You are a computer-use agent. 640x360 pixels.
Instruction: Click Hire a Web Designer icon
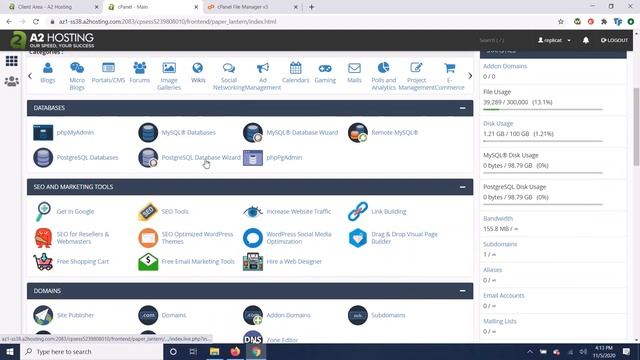coord(253,262)
